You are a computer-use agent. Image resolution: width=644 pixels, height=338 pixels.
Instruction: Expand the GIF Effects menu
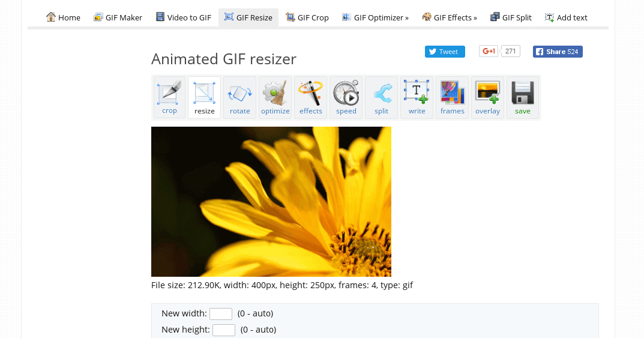[450, 17]
